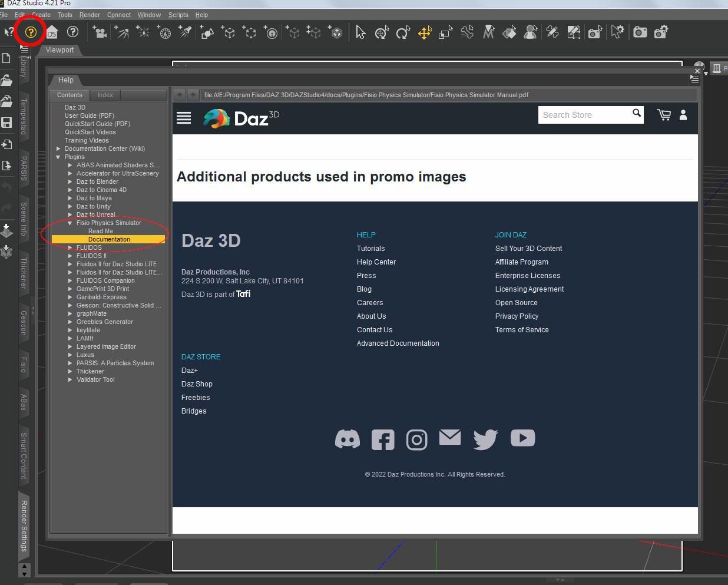Create a new distant light icon
Viewport: 728px width, 585px height.
[122, 32]
